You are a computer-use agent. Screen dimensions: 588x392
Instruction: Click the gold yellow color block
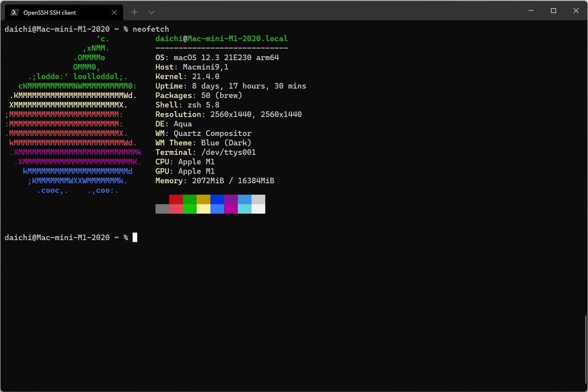tap(203, 199)
